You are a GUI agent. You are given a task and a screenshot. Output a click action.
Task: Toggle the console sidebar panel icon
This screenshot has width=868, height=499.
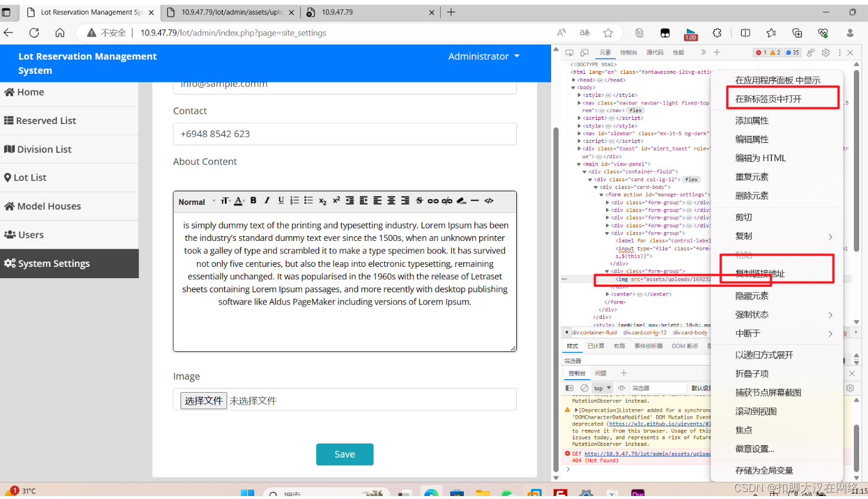point(569,388)
